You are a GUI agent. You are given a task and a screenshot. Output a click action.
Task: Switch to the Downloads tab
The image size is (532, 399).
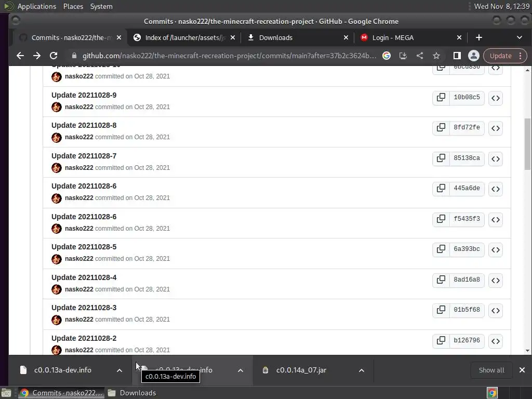(298, 37)
